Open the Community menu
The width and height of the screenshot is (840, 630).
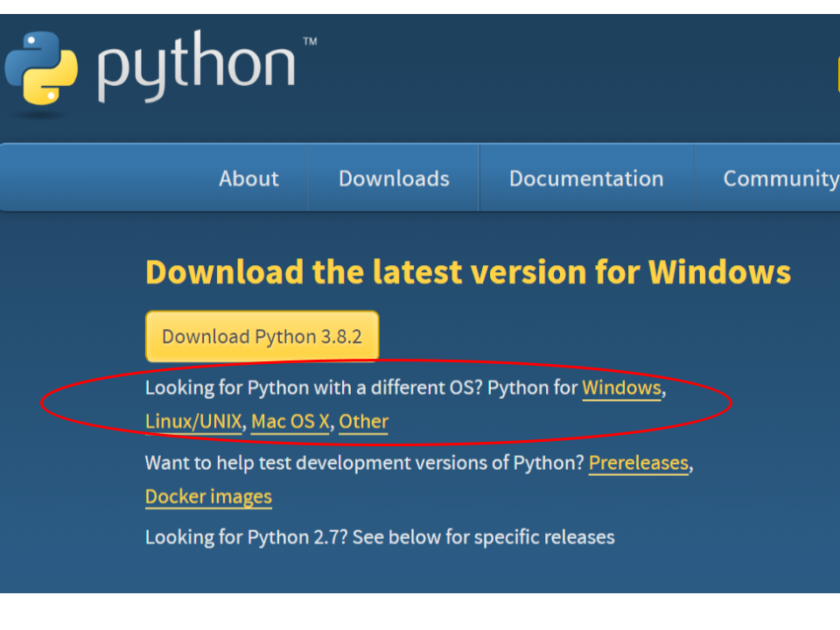tap(781, 178)
